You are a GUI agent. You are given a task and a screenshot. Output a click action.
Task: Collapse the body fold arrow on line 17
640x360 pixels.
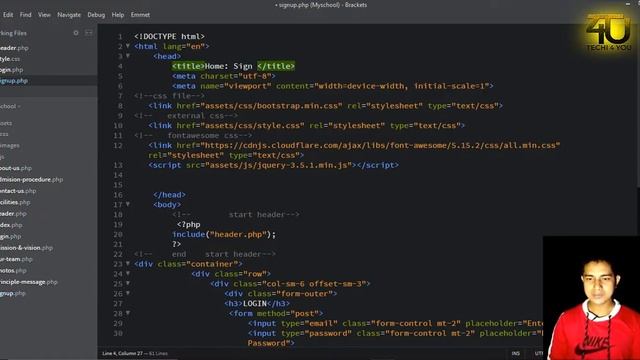128,204
